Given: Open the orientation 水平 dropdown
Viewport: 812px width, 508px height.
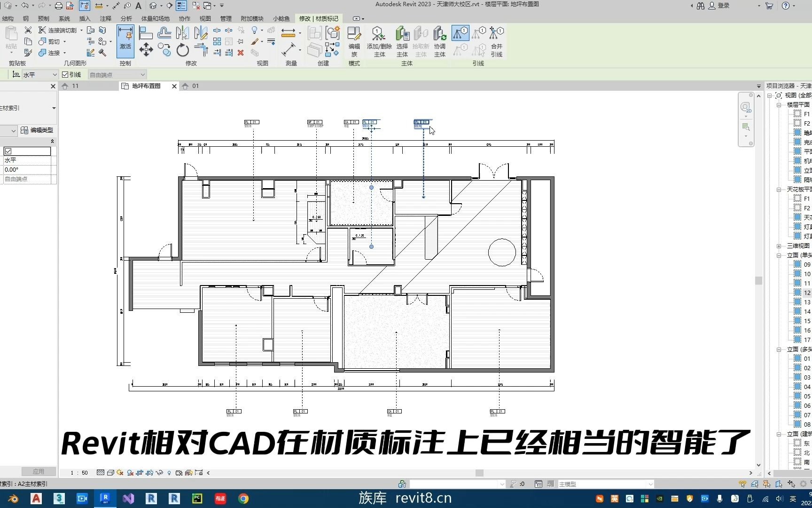Looking at the screenshot, I should 40,74.
